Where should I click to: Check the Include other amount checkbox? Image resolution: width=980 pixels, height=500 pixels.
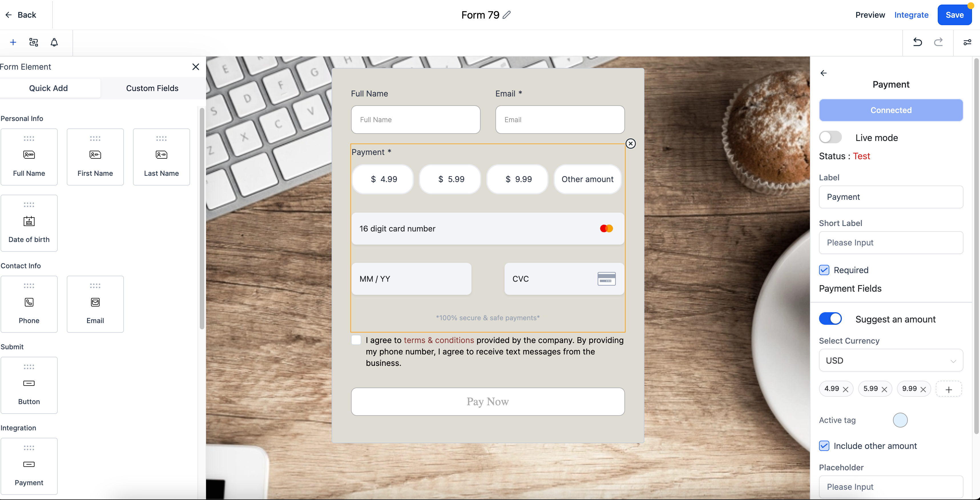pos(824,446)
